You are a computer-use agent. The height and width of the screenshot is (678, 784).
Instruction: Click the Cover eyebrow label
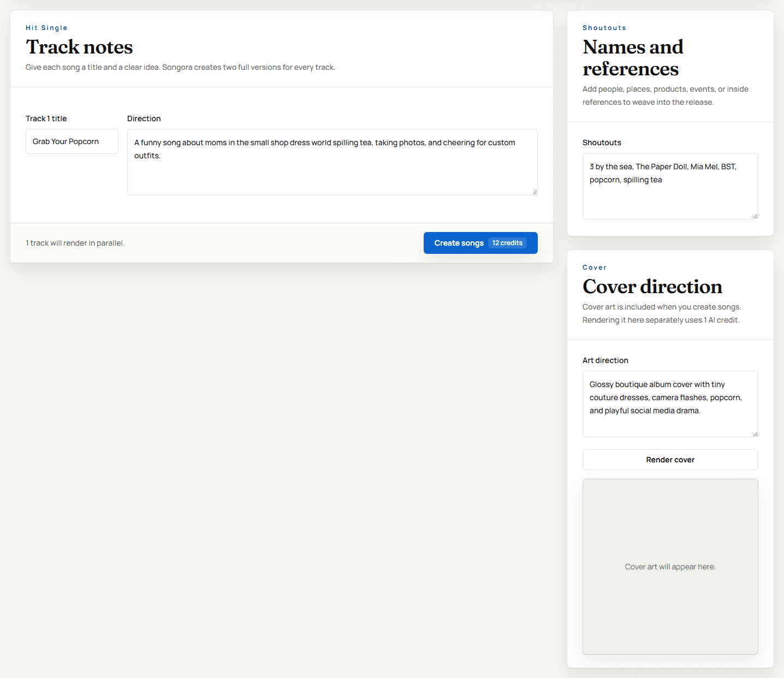coord(595,267)
